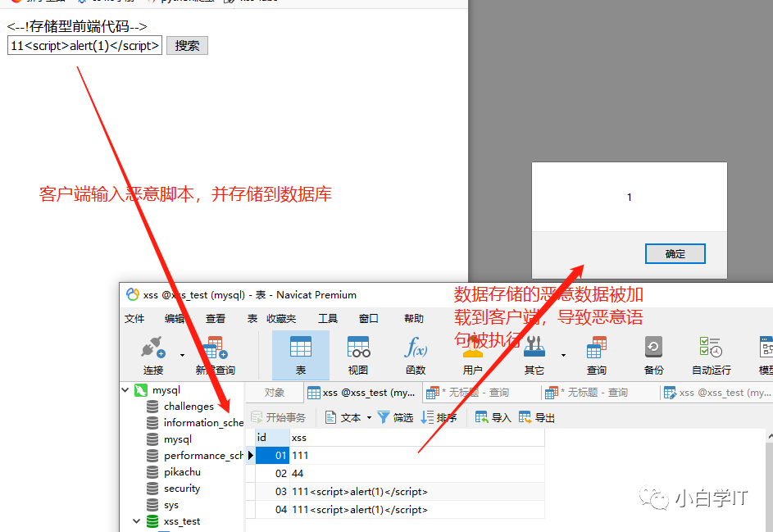This screenshot has width=773, height=532.
Task: Select the cell with id 01
Action: pyautogui.click(x=272, y=455)
